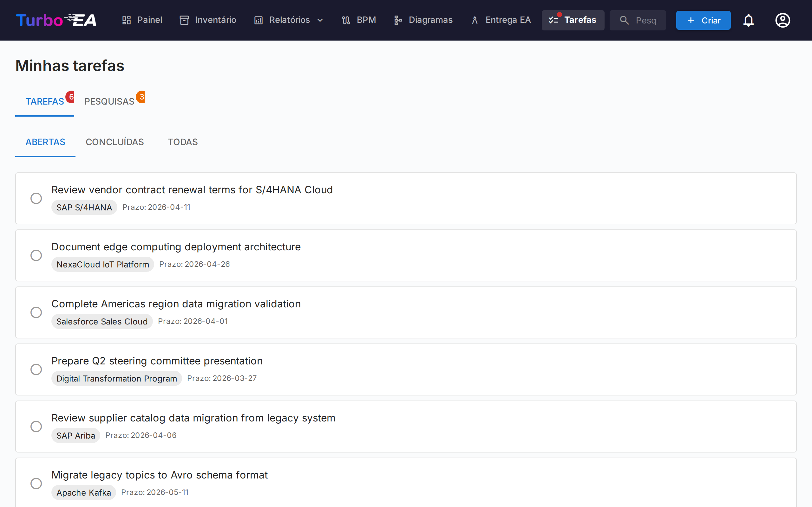This screenshot has height=507, width=812.
Task: Click the Relatórios chevron arrow
Action: [x=320, y=21]
